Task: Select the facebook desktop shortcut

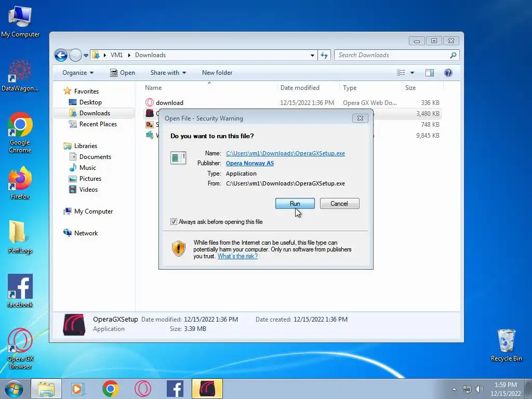Action: 20,291
